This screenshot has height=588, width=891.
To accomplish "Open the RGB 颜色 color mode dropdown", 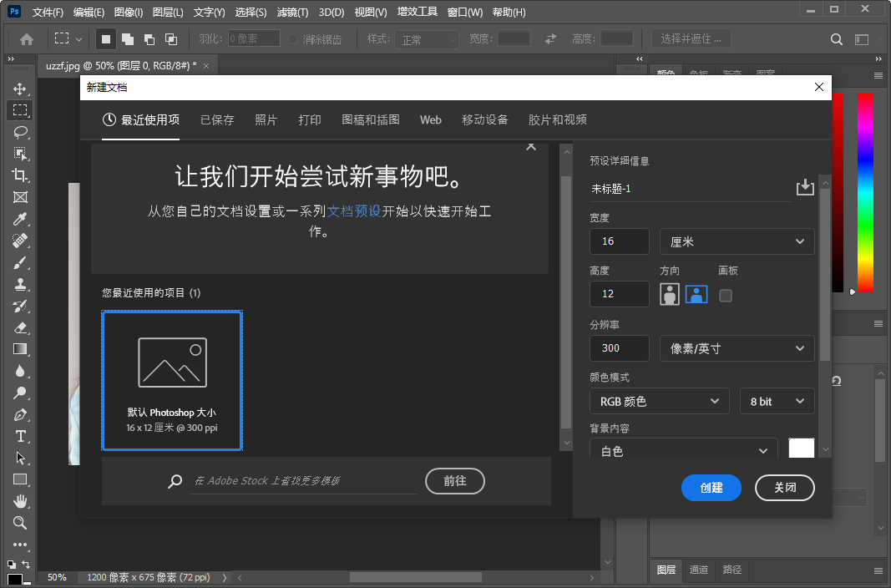I will (x=659, y=401).
